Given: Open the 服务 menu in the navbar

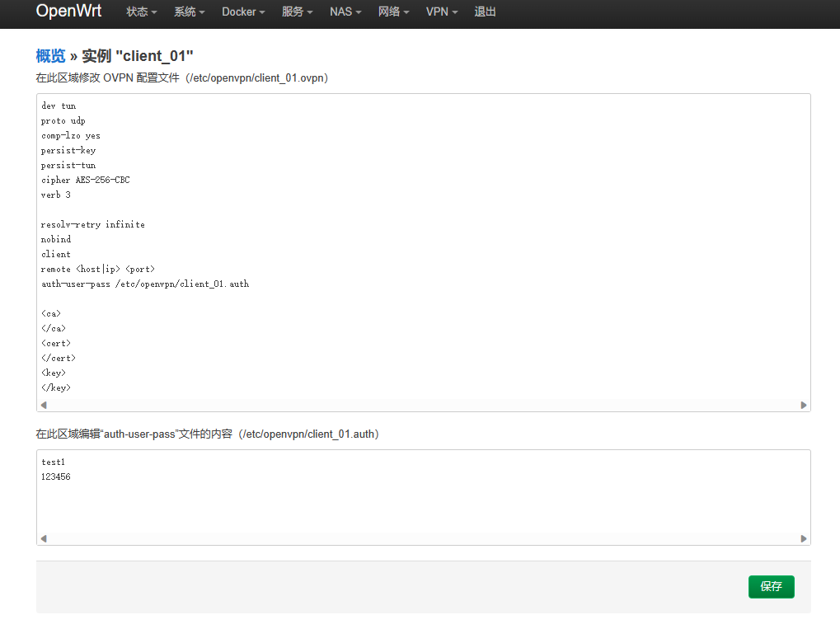Looking at the screenshot, I should pos(297,12).
